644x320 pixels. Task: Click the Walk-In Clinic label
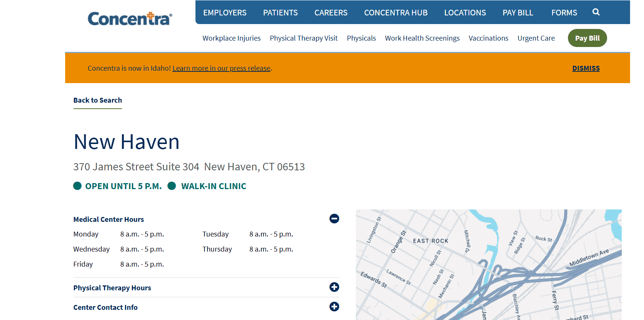[207, 186]
